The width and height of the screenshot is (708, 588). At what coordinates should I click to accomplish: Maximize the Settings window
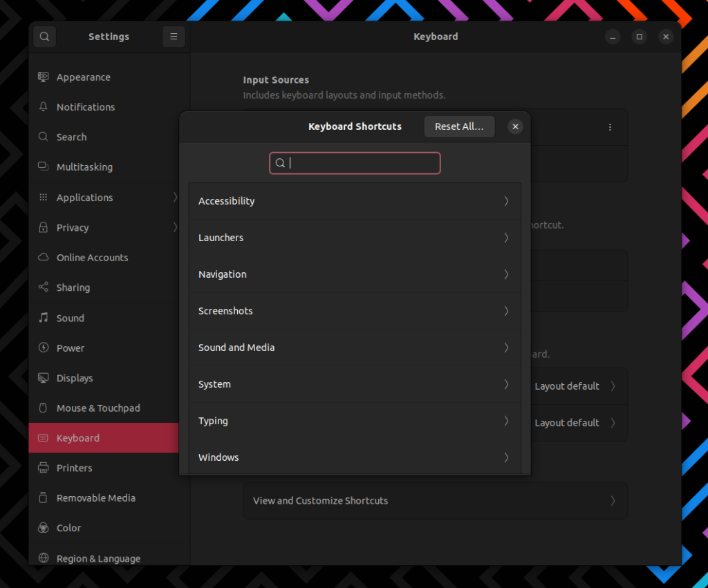[640, 37]
